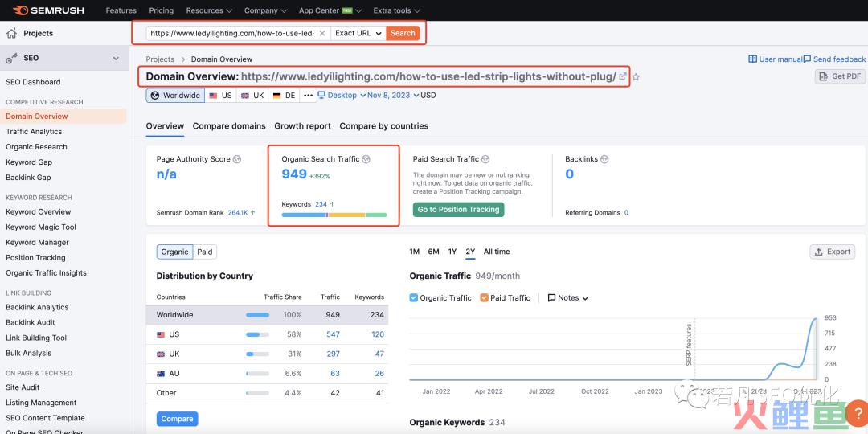Open the Projects home icon
Screen dimensions: 868x434
pyautogui.click(x=11, y=33)
